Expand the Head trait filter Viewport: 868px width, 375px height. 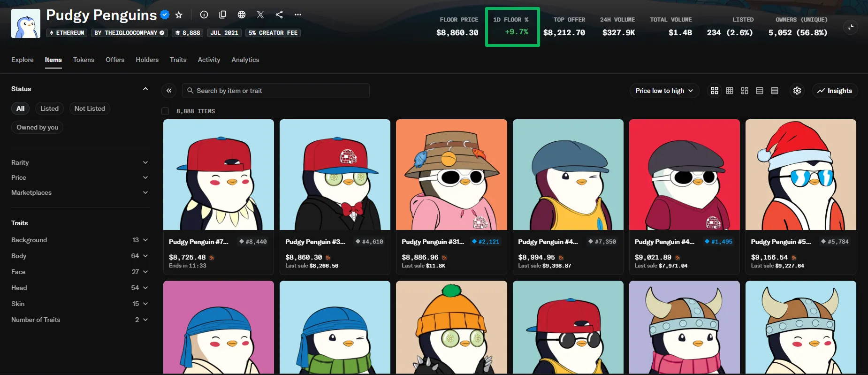coord(80,288)
